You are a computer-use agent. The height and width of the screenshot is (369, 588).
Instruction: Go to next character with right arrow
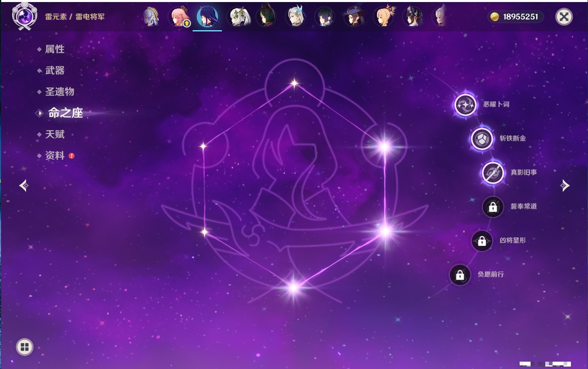click(x=565, y=186)
